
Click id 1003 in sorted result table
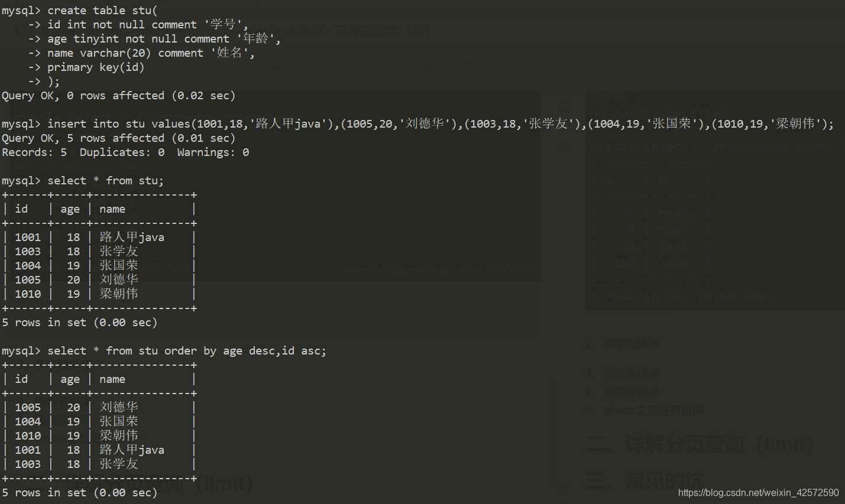click(x=28, y=464)
